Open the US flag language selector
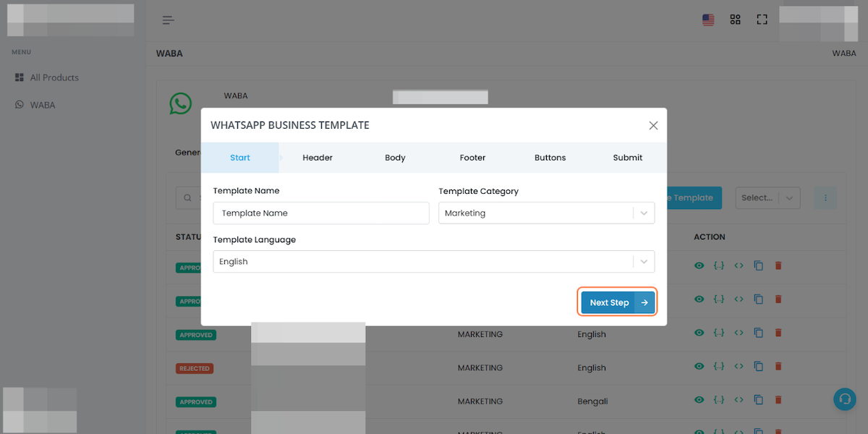Image resolution: width=868 pixels, height=434 pixels. 708,20
